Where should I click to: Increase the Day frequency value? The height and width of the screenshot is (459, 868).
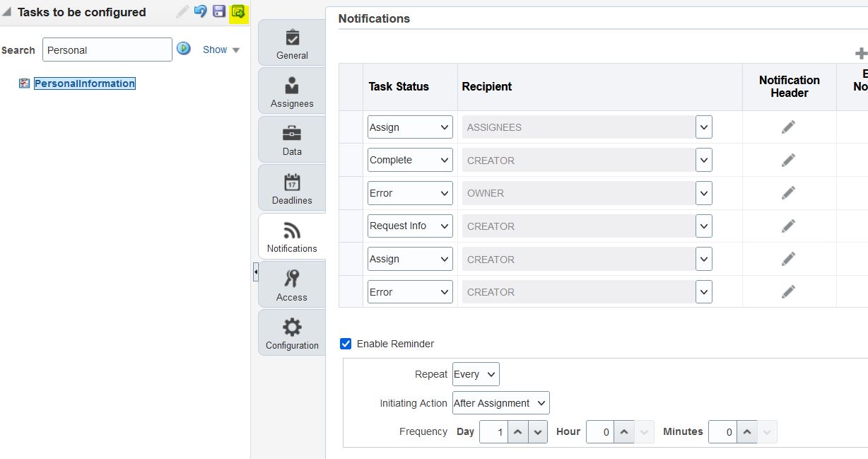[519, 432]
